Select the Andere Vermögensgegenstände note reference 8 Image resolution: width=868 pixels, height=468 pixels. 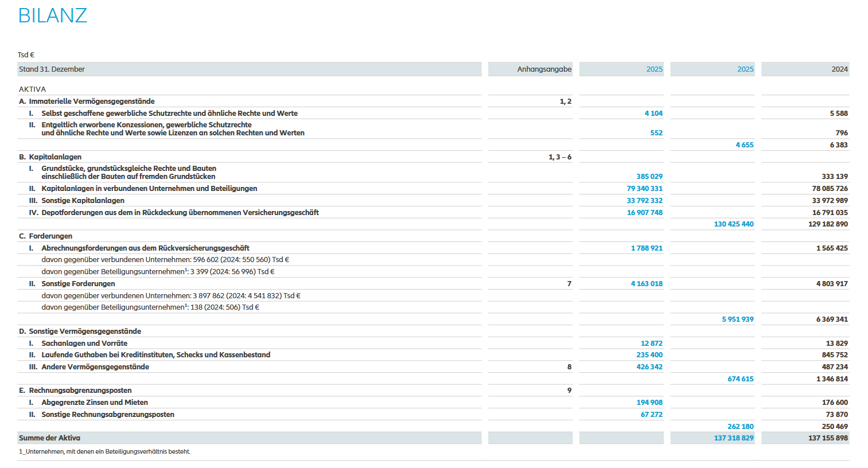pyautogui.click(x=569, y=366)
